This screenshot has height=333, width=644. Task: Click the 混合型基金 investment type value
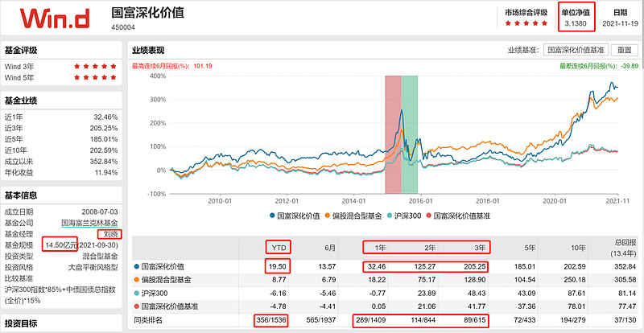click(100, 257)
